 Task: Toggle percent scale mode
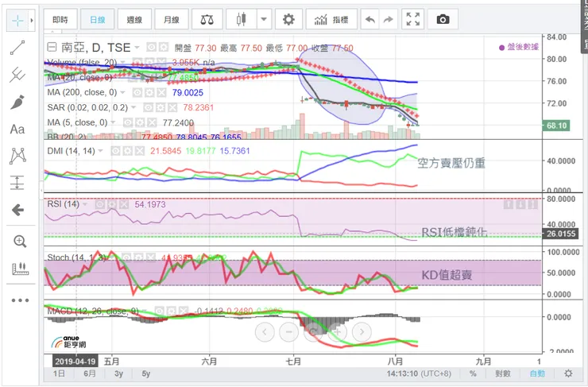tap(473, 373)
